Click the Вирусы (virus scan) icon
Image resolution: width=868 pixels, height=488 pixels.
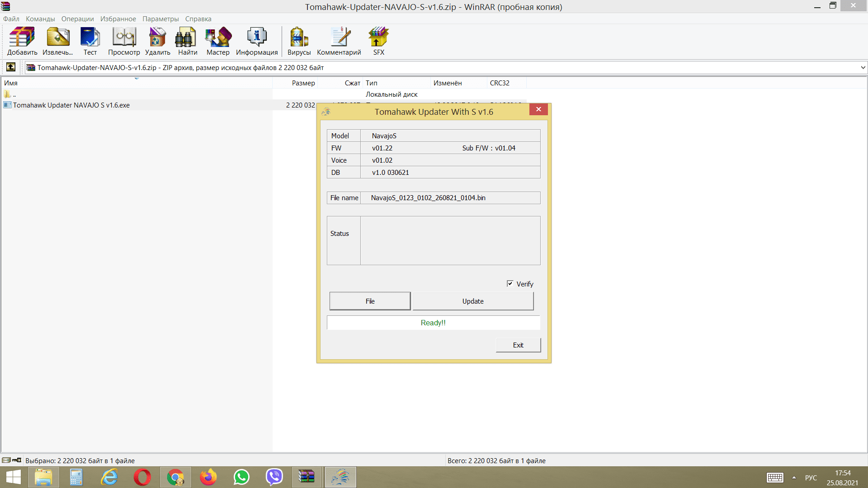coord(299,41)
